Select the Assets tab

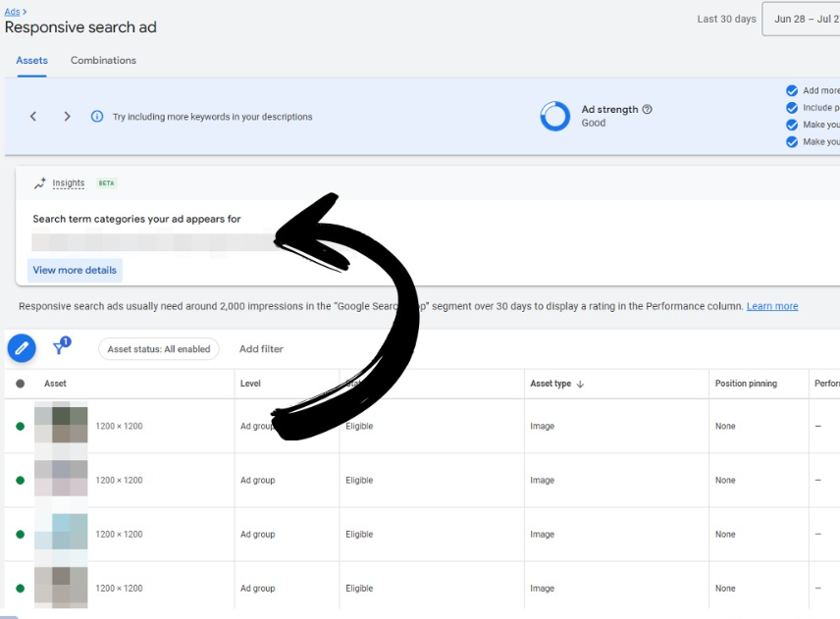coord(31,61)
